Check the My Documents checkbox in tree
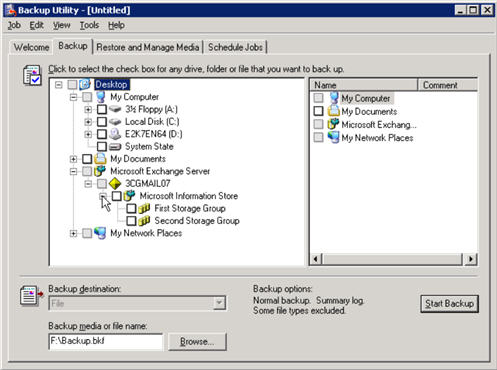 pyautogui.click(x=87, y=159)
